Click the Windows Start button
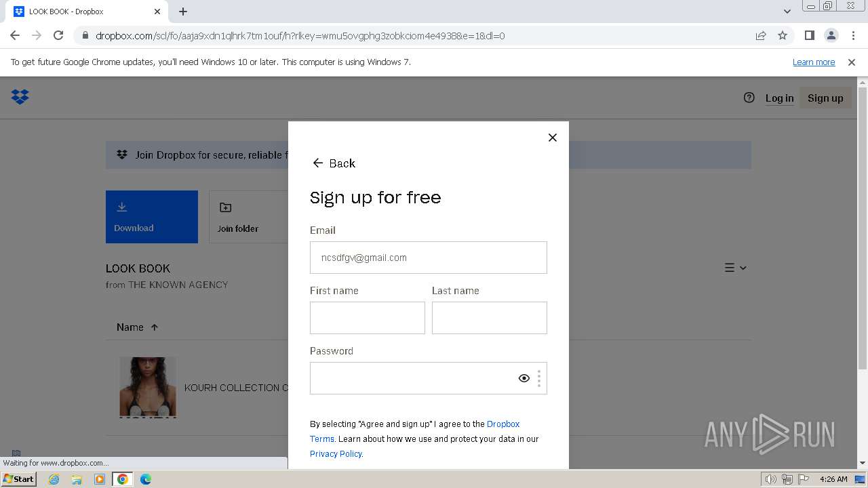Screen dimensions: 868x488 coord(18,479)
